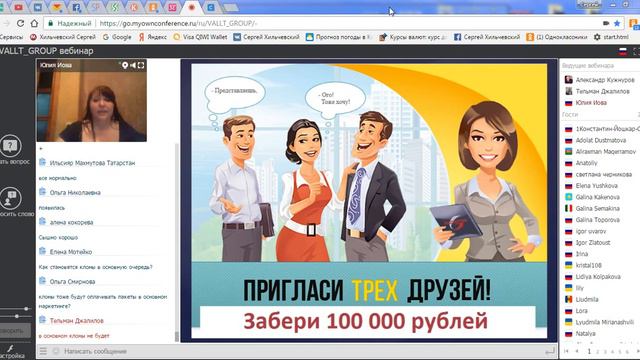Click chat icon beside Ильсияр Махмутова
The width and height of the screenshot is (640, 360).
(42, 162)
